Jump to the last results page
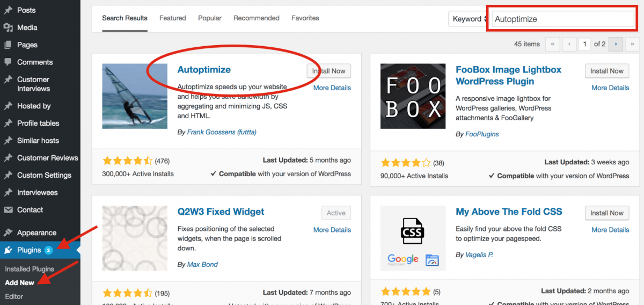The height and width of the screenshot is (305, 644). coord(633,44)
